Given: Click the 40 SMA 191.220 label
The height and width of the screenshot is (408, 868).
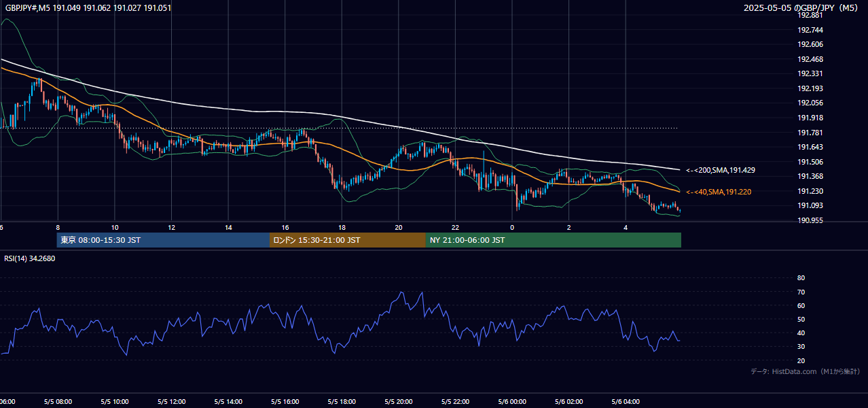Looking at the screenshot, I should click(719, 192).
